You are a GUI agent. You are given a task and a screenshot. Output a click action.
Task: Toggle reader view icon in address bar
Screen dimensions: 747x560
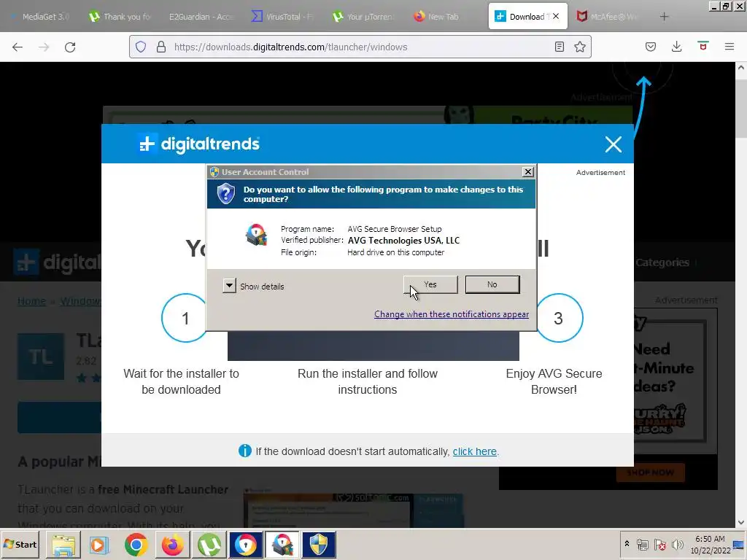click(x=560, y=47)
